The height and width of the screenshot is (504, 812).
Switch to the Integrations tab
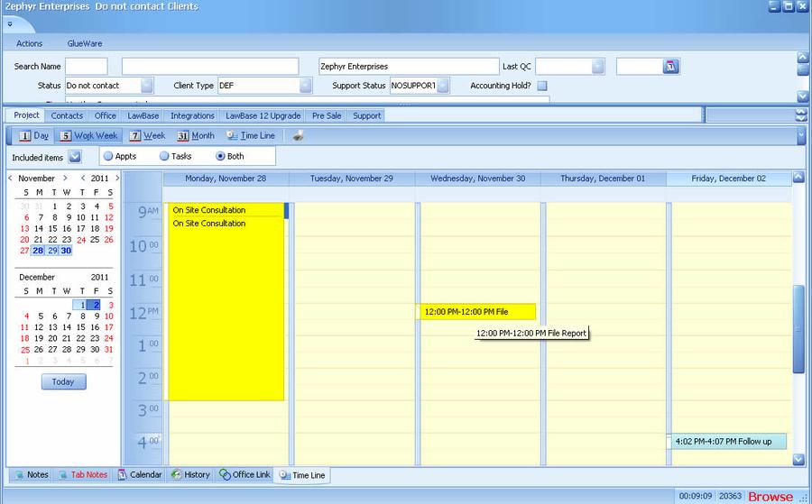[192, 115]
